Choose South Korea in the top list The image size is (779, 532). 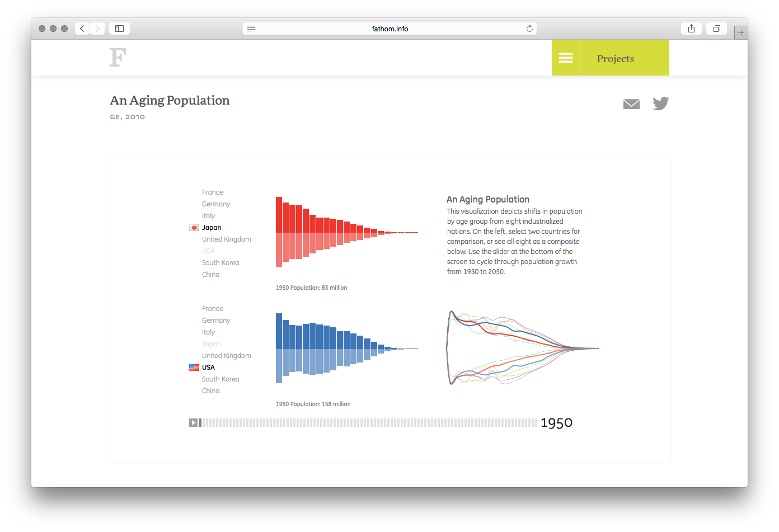click(x=220, y=262)
